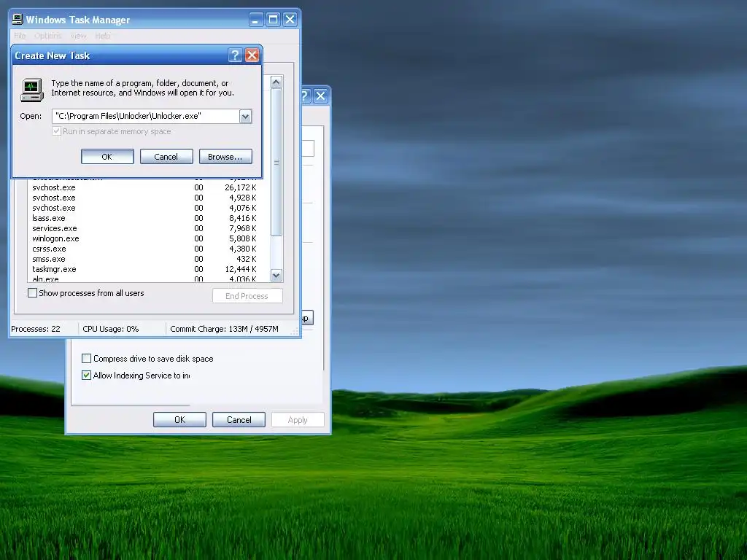
Task: Click process list scrollbar up arrow
Action: [276, 82]
